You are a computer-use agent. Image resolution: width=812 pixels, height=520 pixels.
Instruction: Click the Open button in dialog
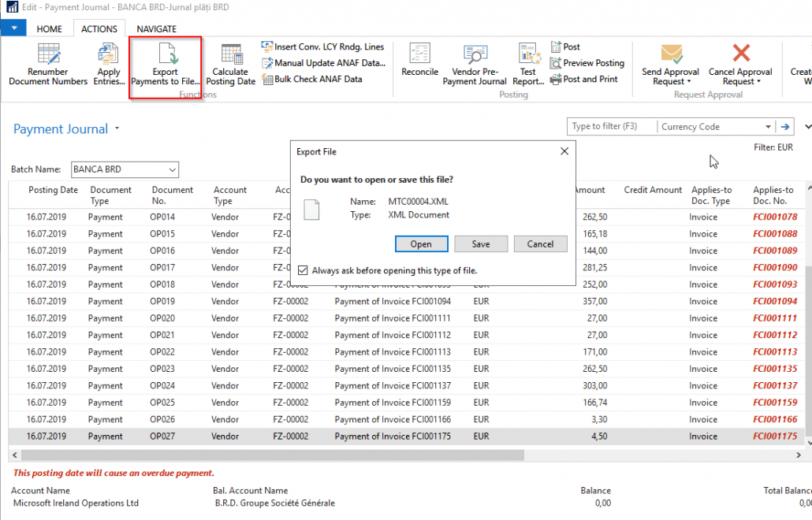[421, 244]
